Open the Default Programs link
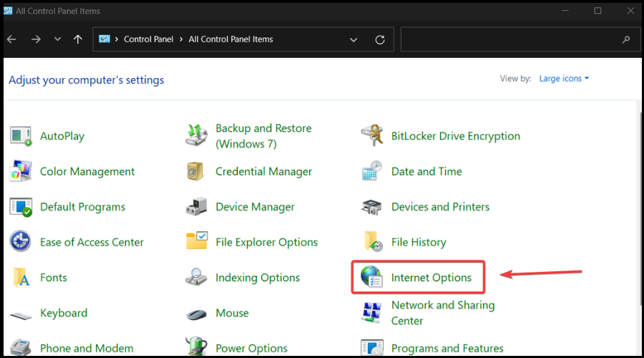 [x=82, y=207]
